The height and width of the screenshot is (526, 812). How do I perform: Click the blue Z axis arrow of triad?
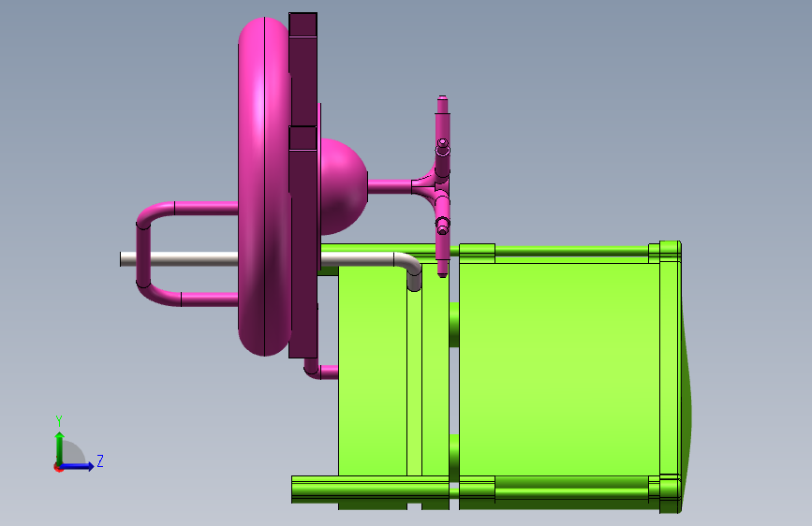click(78, 466)
